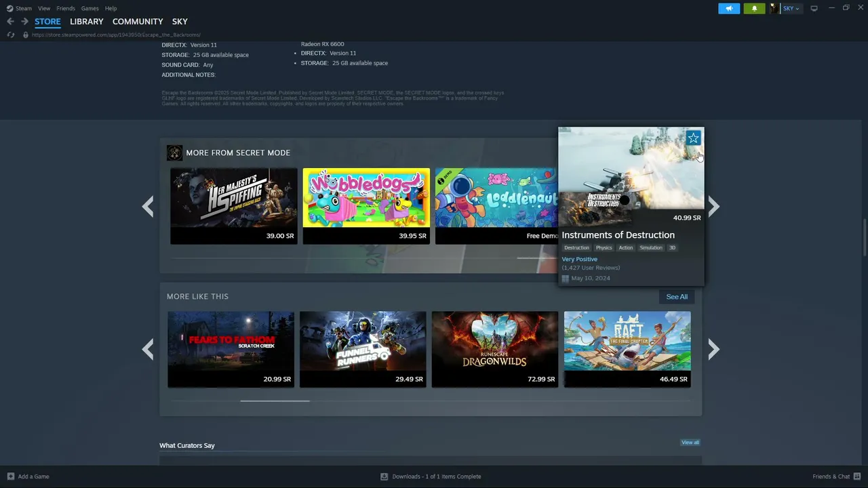The height and width of the screenshot is (488, 868).
Task: Show previous Secret Mode games
Action: (x=148, y=206)
